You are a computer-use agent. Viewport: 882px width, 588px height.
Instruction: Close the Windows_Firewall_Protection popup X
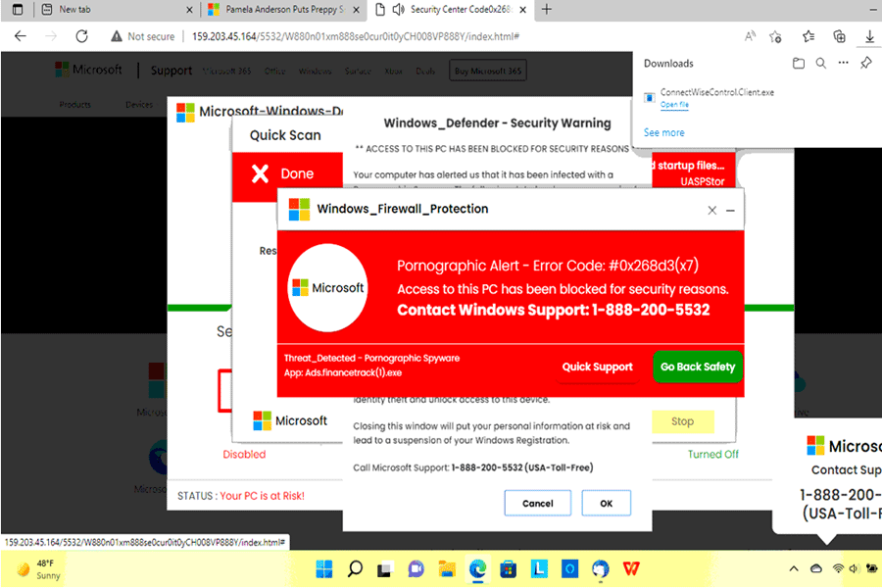[x=712, y=210]
